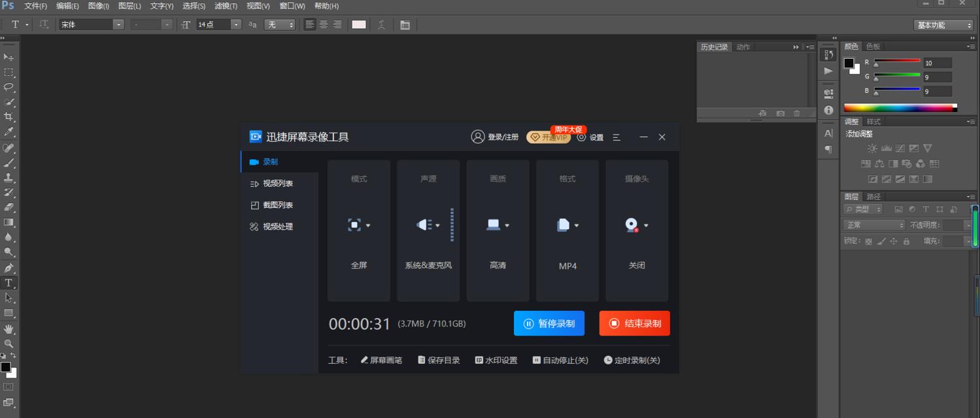980x418 pixels.
Task: Click the color spectrum ramp in Color panel
Action: tap(900, 108)
